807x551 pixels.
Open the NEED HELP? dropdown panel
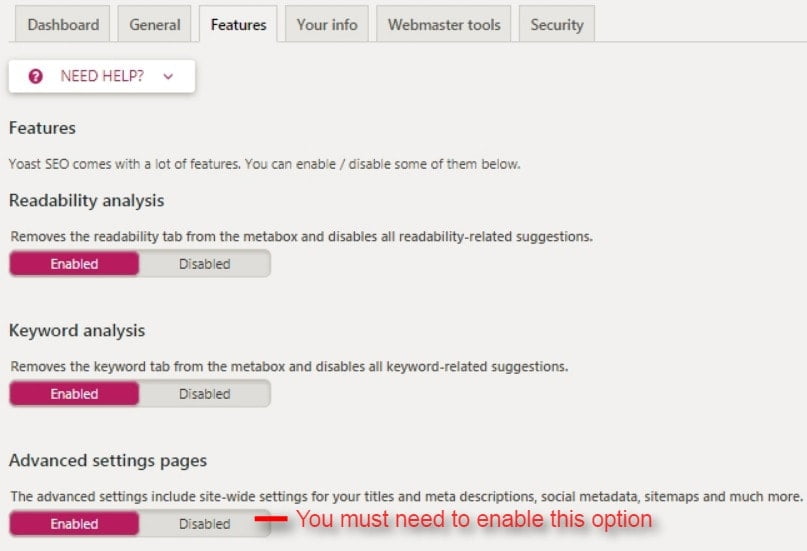point(102,76)
